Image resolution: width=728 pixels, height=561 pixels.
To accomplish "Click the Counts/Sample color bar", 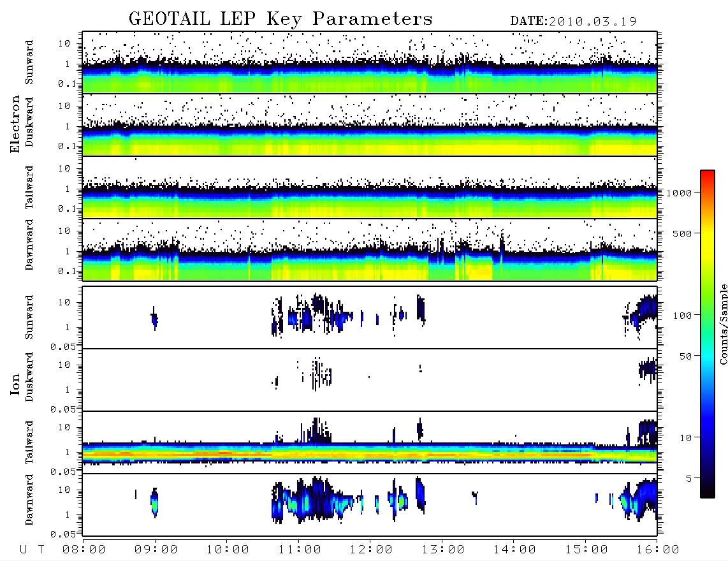I will tap(707, 334).
